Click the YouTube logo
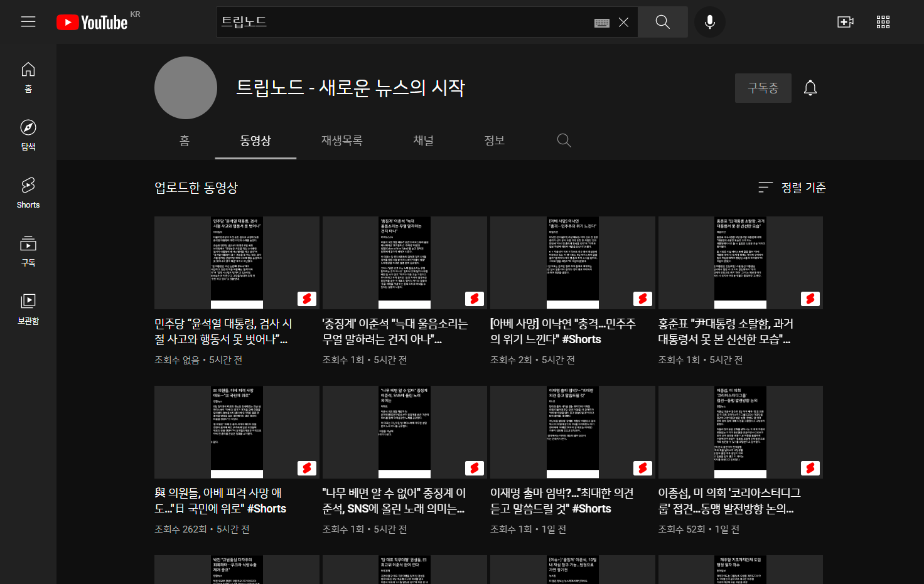This screenshot has width=924, height=584. (92, 23)
